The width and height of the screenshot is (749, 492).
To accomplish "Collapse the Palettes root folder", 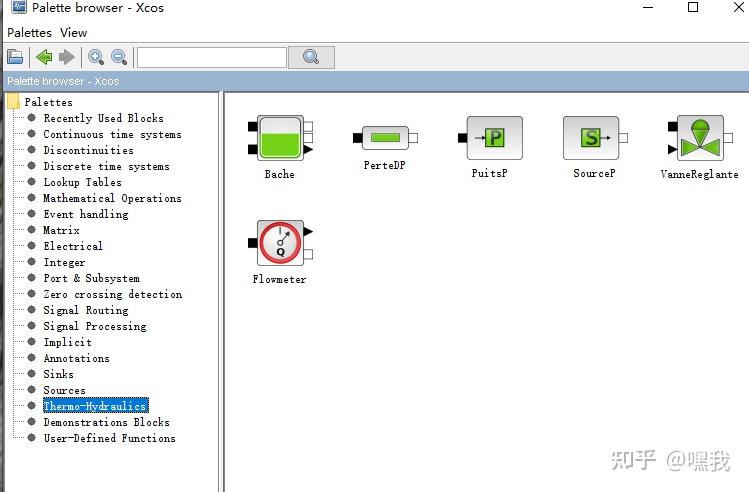I will (14, 102).
